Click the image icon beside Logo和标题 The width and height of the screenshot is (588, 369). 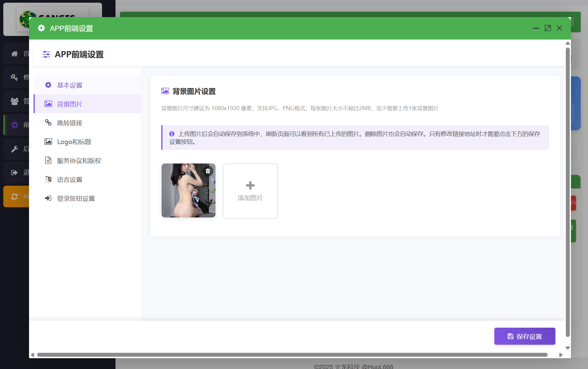pos(48,142)
